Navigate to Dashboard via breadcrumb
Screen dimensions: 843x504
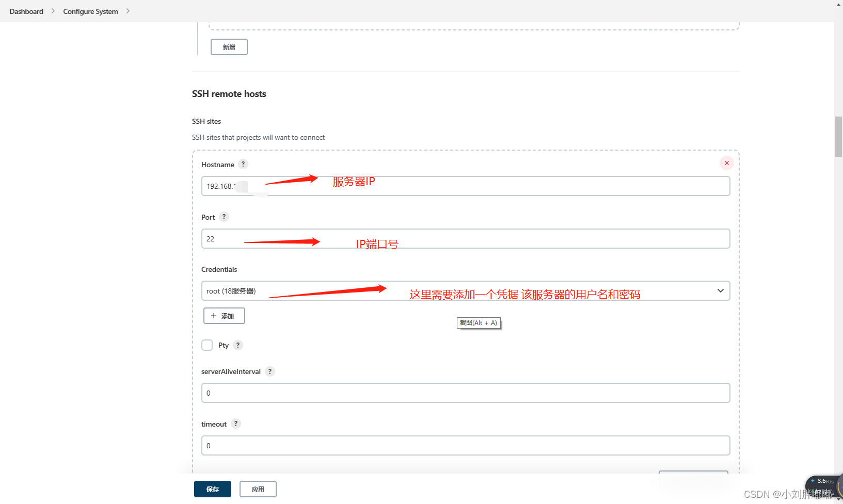[x=26, y=11]
